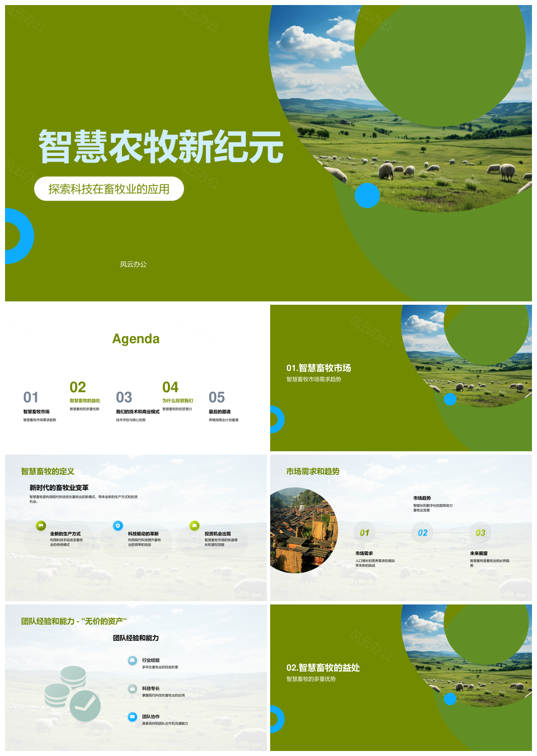Click step 01 市场需求 circle

click(x=364, y=533)
